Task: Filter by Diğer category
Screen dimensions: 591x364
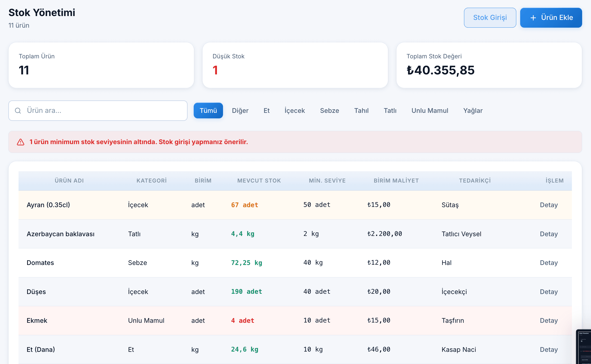Action: point(240,111)
